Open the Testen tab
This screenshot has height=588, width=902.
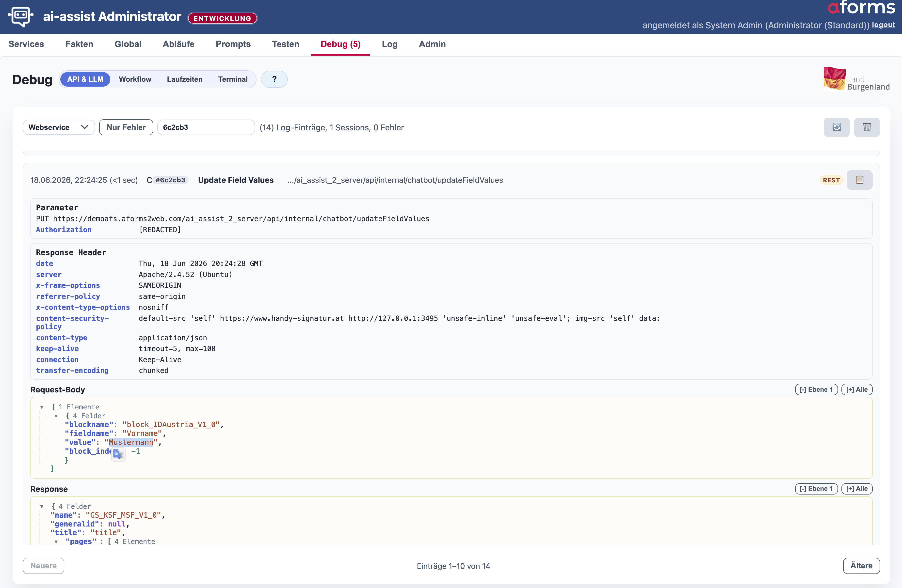point(286,44)
